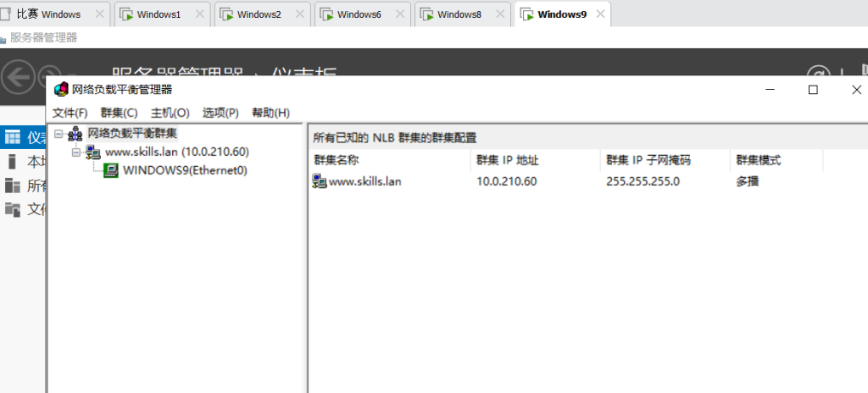Select the WINDOWS9(Ethernet0) host icon

click(110, 170)
